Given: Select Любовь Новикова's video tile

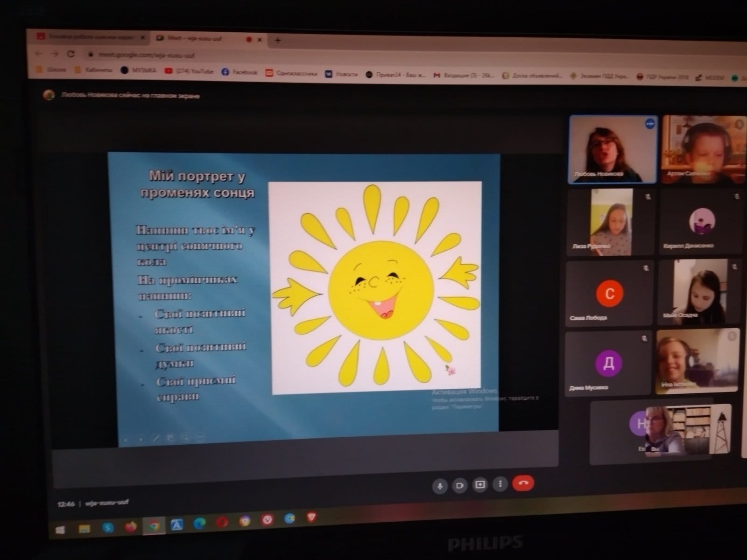Looking at the screenshot, I should [x=613, y=149].
